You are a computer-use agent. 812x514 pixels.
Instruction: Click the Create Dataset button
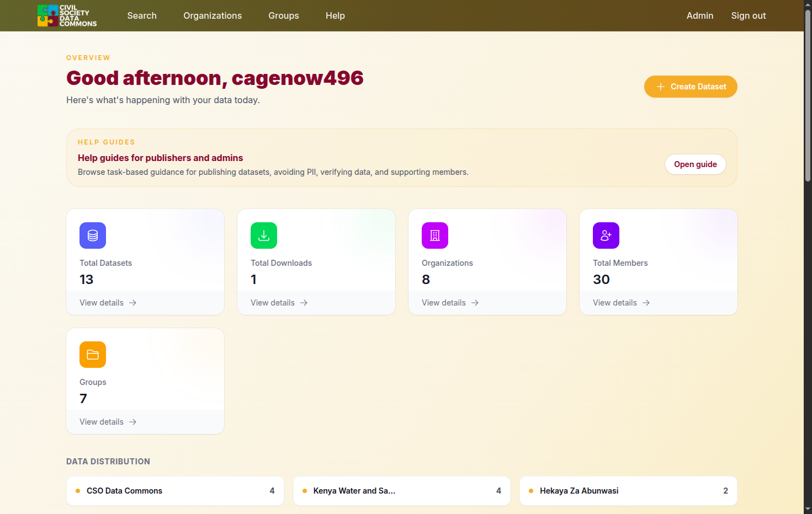coord(691,87)
